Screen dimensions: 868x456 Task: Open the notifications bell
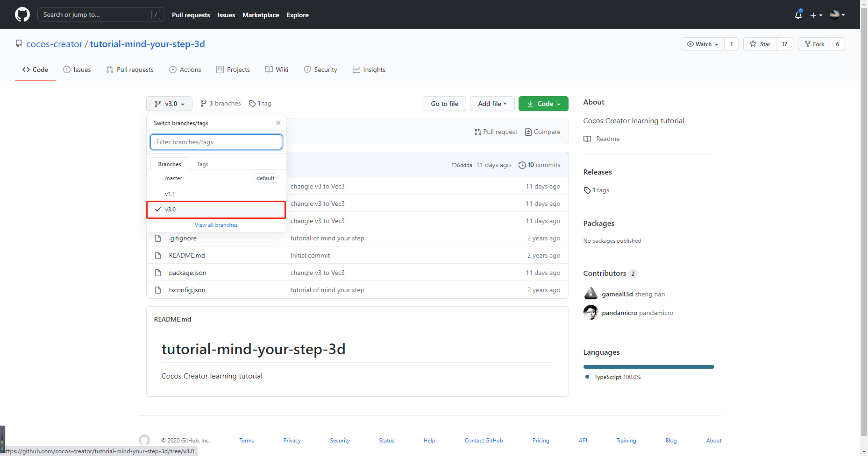point(798,15)
